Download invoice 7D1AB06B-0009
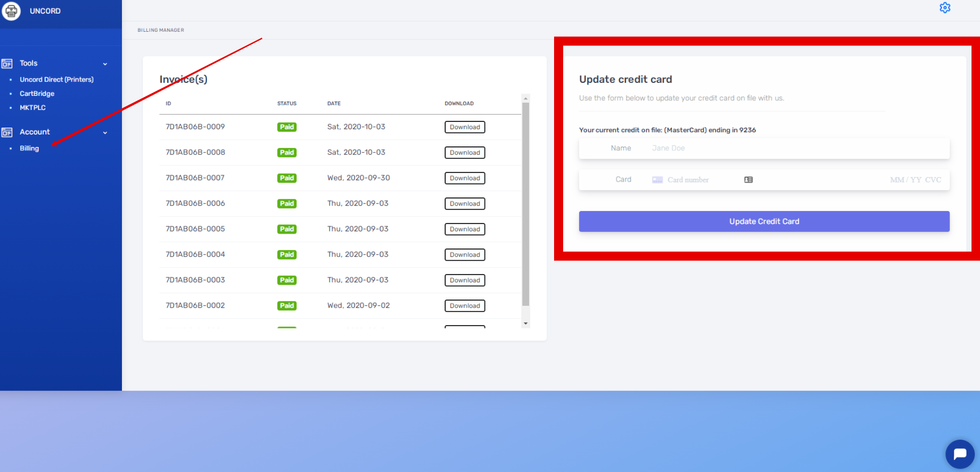 pyautogui.click(x=465, y=127)
